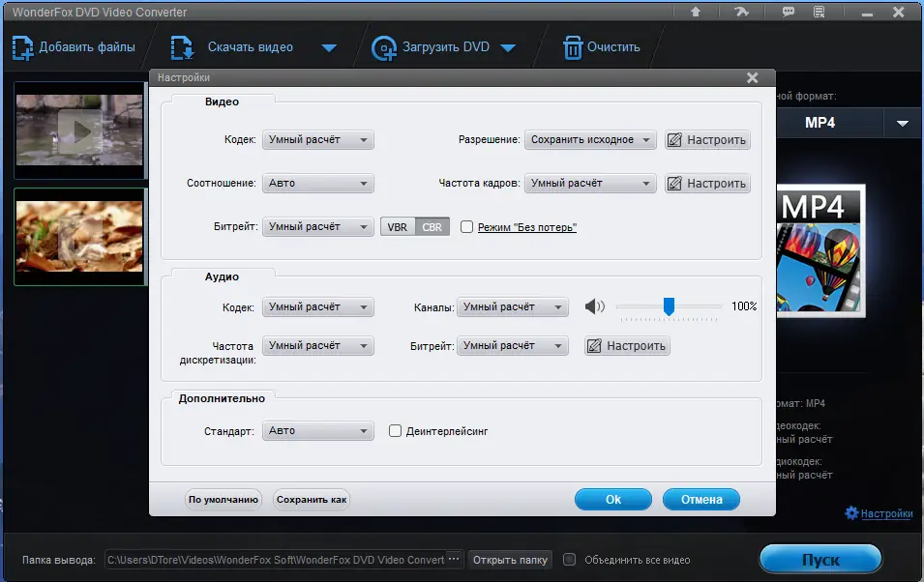Click the audio volume slider handle

click(x=669, y=306)
